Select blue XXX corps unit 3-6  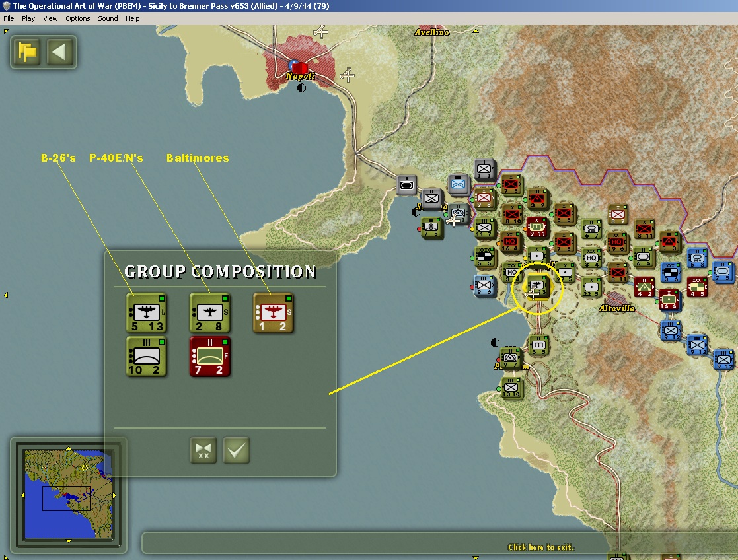[670, 273]
